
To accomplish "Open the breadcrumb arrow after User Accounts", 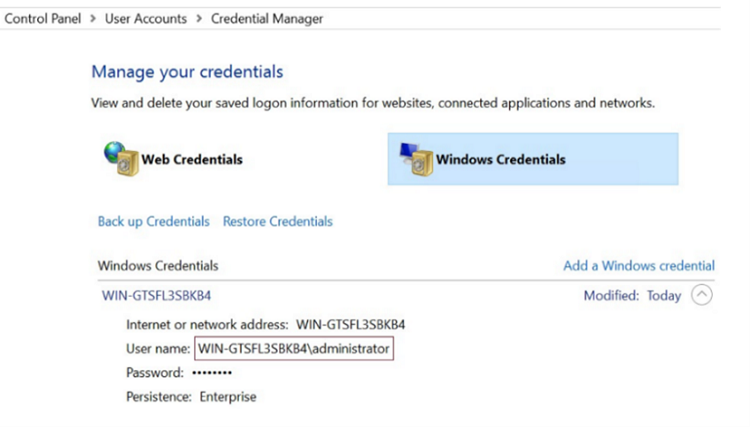I will [x=199, y=19].
